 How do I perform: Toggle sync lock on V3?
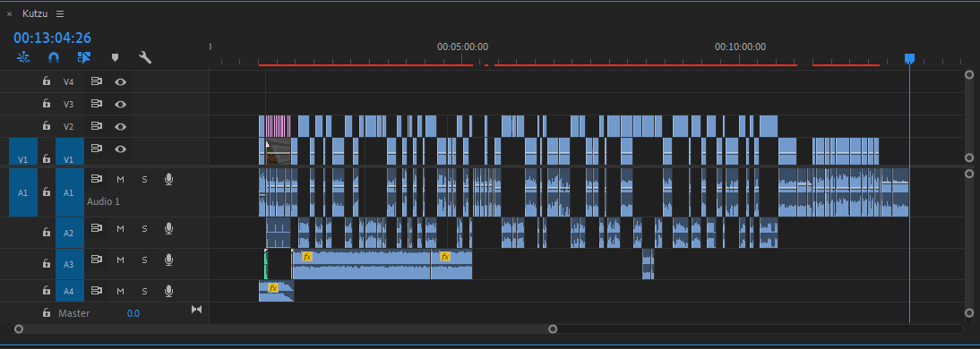tap(96, 104)
